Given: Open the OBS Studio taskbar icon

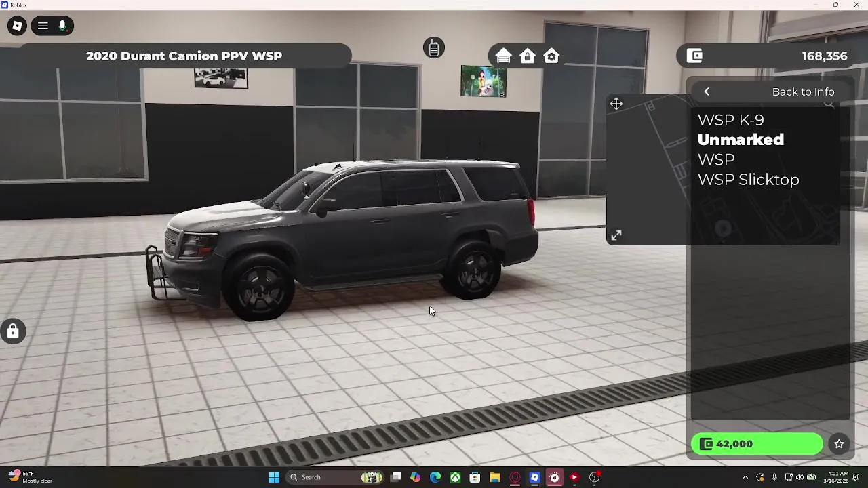Looking at the screenshot, I should coord(595,477).
